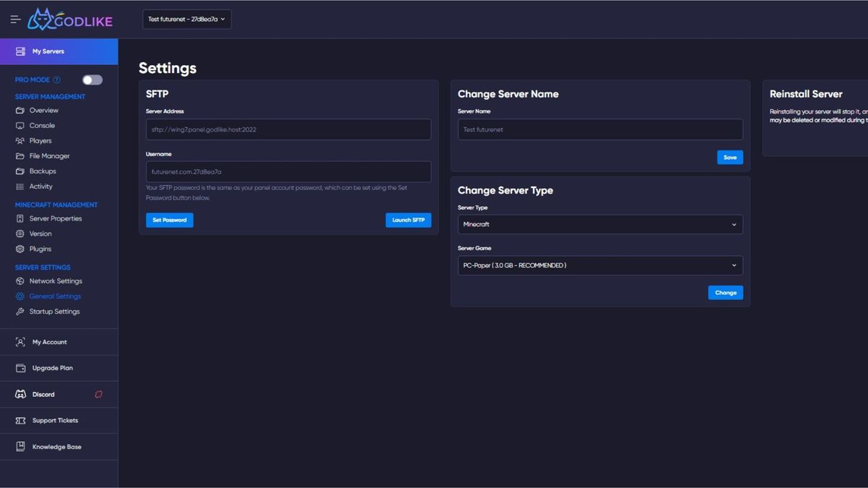Viewport: 868px width, 488px height.
Task: Open Network Settings
Action: point(54,281)
